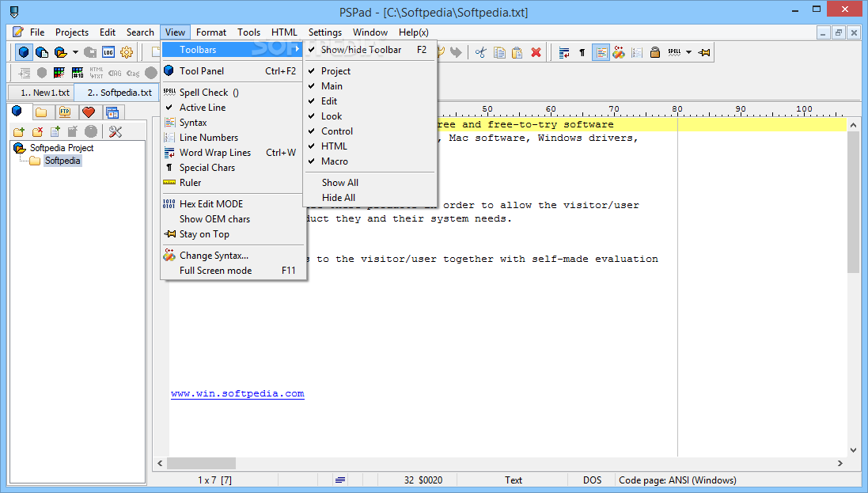Uncheck Project toolbar in submenu
The width and height of the screenshot is (868, 493).
tap(370, 71)
